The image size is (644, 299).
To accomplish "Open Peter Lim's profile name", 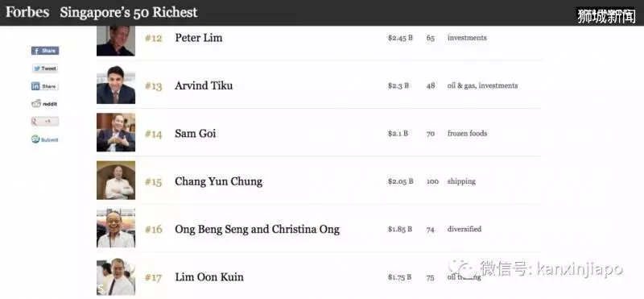I will [199, 38].
